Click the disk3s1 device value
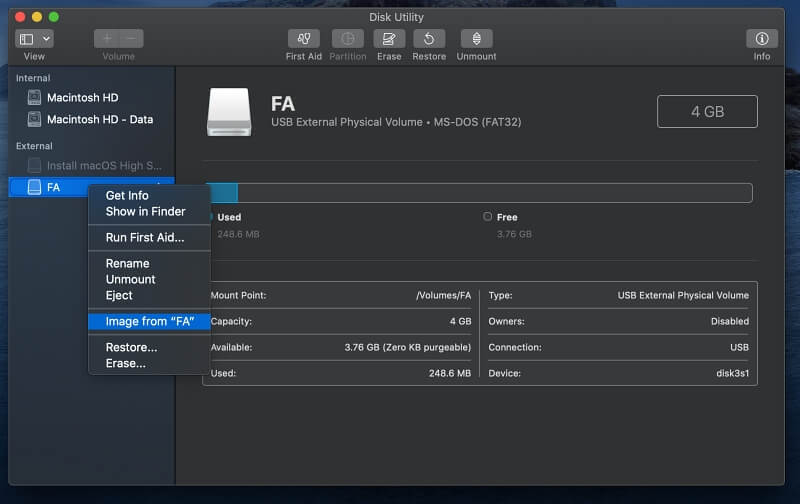Screen dimensions: 800x504 coord(733,373)
